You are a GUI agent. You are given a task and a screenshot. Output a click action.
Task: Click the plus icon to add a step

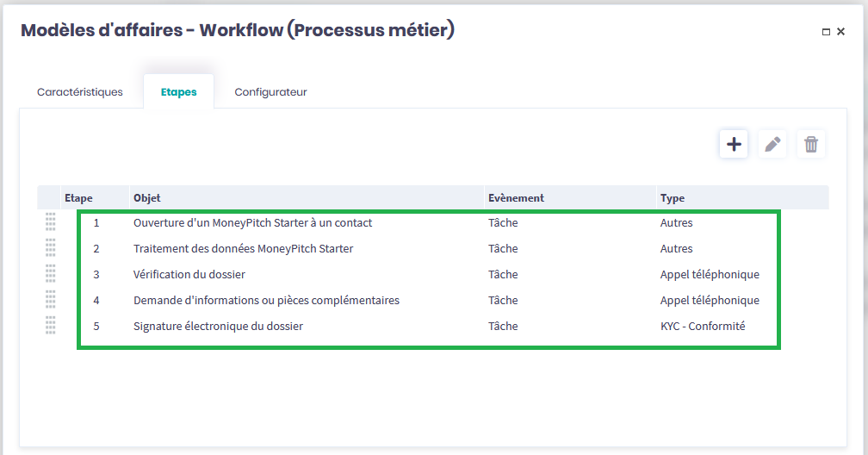[734, 144]
